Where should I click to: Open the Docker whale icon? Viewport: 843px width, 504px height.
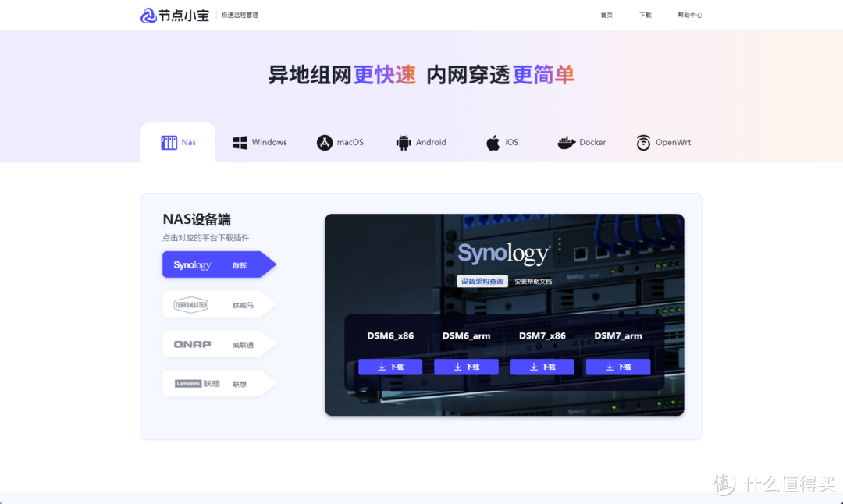(564, 142)
